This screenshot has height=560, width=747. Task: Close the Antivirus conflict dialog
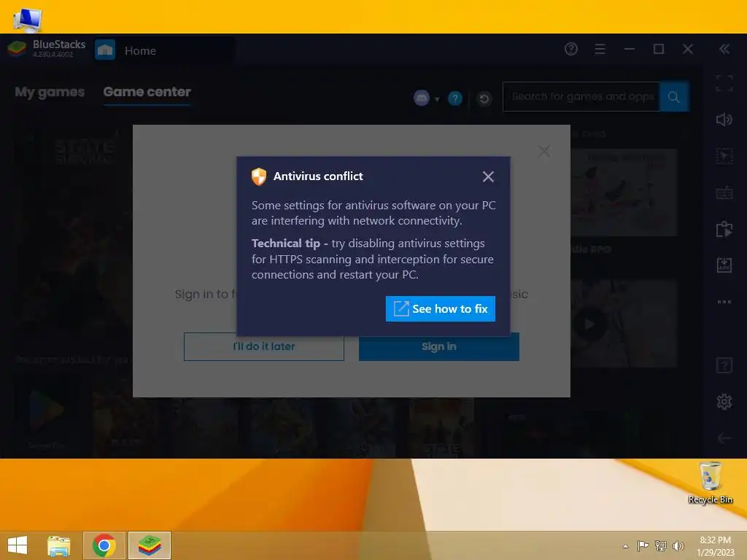(488, 176)
